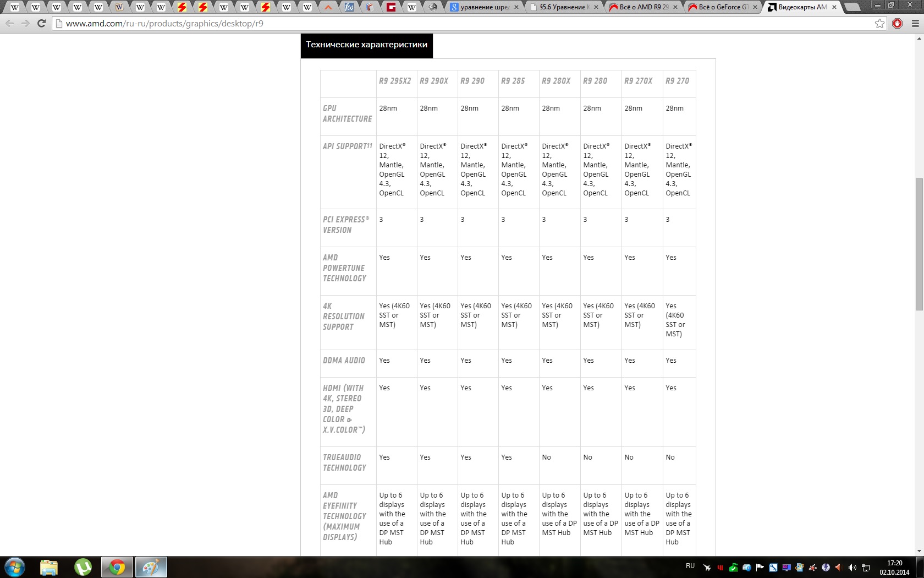Select the 'Технические характеристики' section tab
The image size is (924, 578).
(367, 45)
